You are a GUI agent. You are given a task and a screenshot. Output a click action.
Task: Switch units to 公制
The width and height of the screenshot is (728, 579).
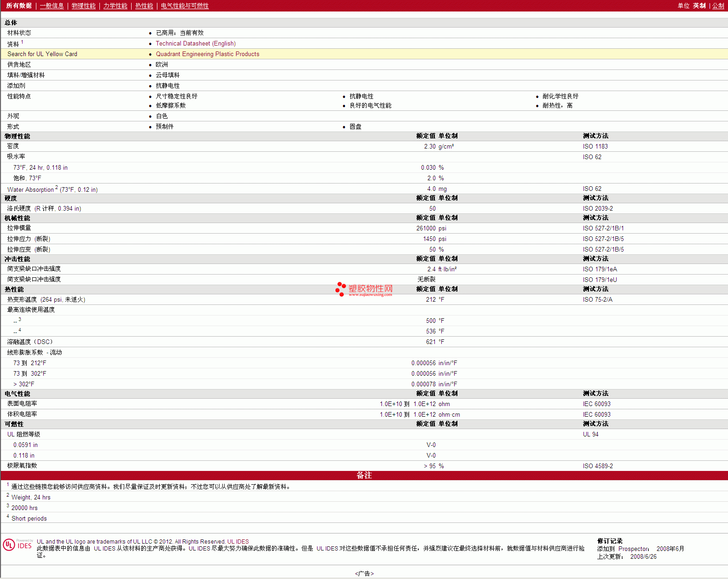(718, 6)
